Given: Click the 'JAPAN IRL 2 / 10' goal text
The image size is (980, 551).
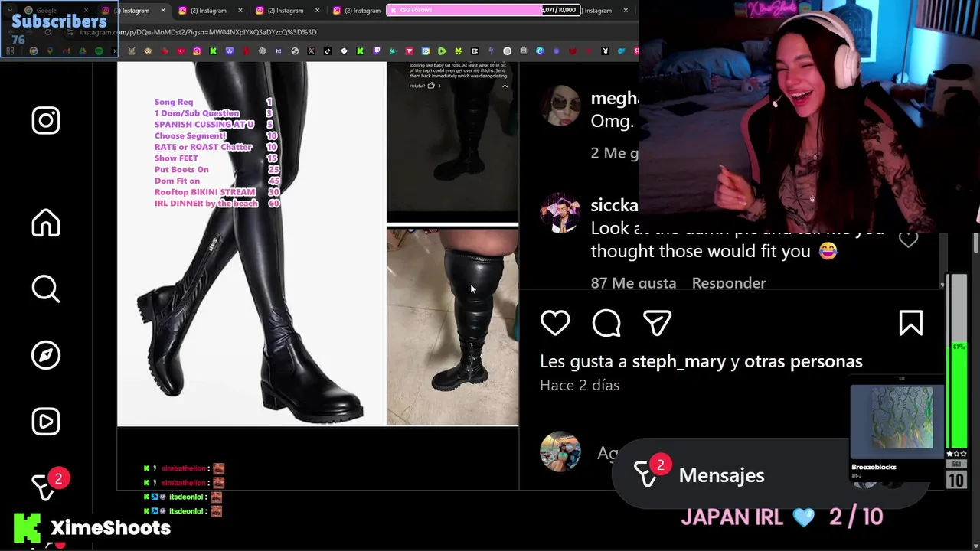Looking at the screenshot, I should [782, 517].
